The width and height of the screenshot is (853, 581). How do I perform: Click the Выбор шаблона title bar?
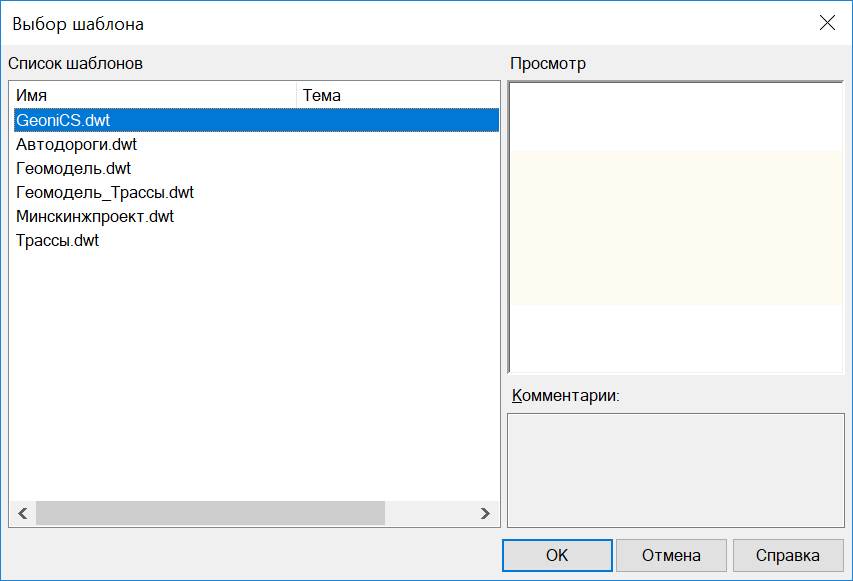400,23
